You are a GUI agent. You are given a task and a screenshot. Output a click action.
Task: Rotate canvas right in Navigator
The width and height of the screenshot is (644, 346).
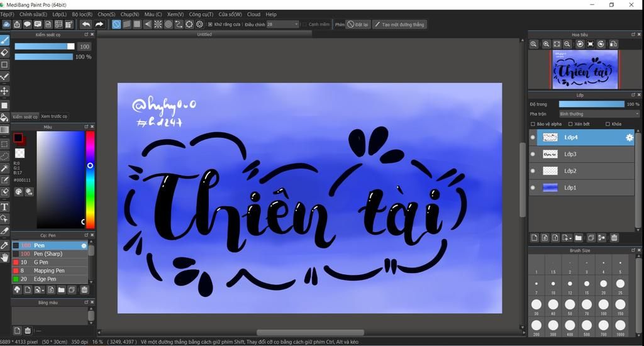click(x=601, y=44)
